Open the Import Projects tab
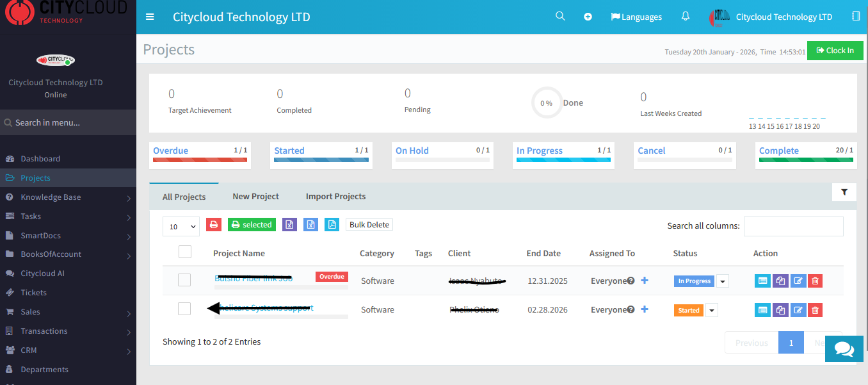The width and height of the screenshot is (868, 385). 336,196
